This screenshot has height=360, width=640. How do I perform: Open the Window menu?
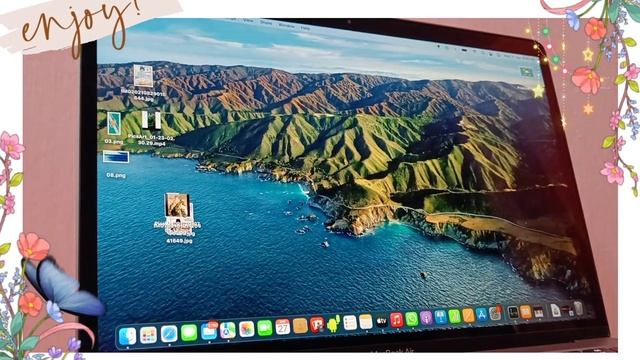coord(286,25)
